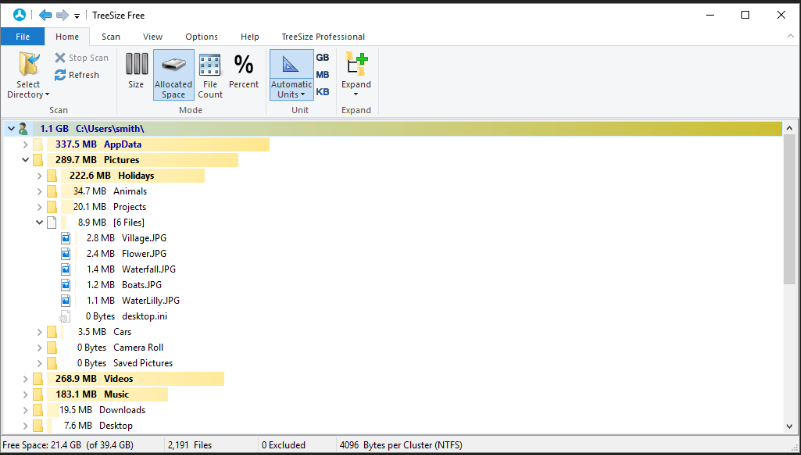Click the AppData folder icon

click(38, 145)
